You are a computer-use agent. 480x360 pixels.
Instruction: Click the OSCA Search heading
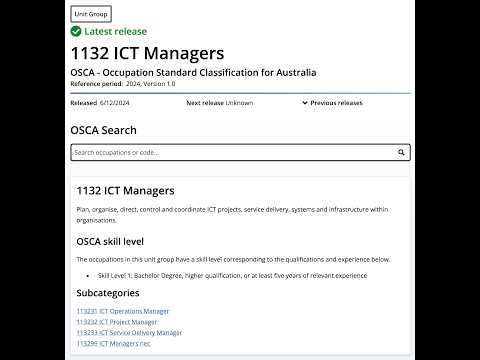coord(103,130)
